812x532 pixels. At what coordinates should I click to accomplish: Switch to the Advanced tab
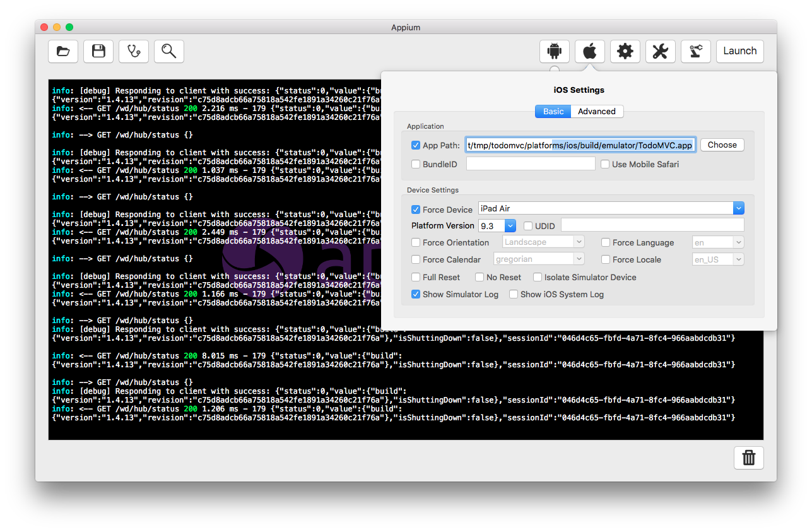pos(596,111)
